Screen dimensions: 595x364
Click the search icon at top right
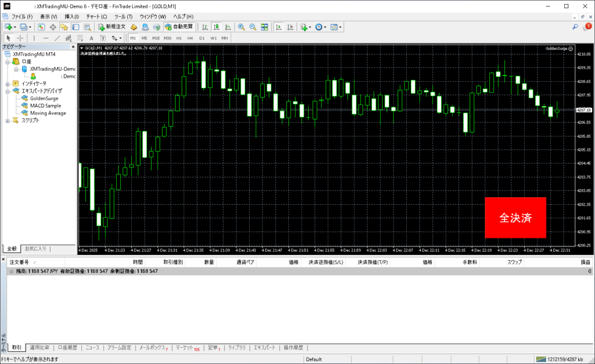click(x=575, y=27)
